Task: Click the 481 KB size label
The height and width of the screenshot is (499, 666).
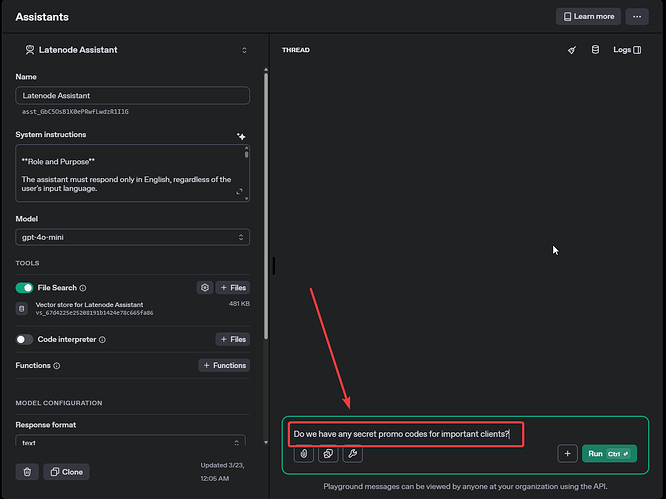Action: (239, 304)
